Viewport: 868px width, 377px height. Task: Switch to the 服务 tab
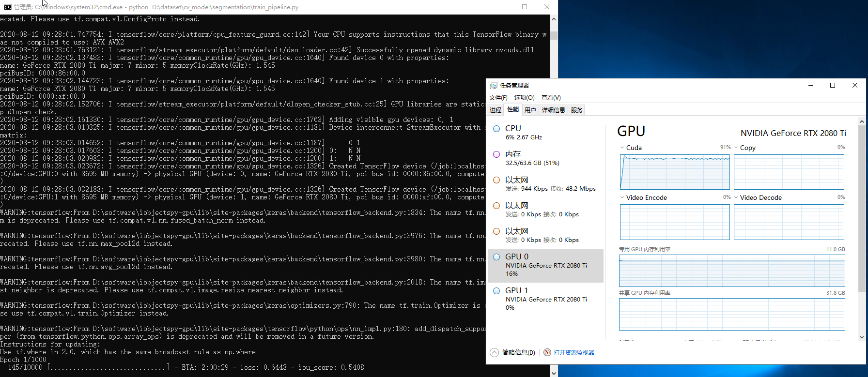tap(577, 110)
